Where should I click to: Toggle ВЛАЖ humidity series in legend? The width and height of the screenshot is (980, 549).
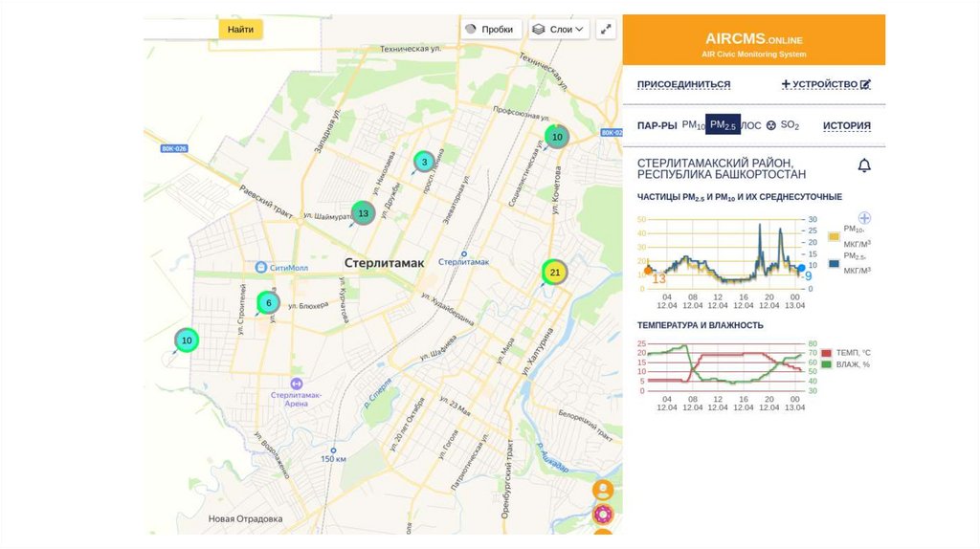pyautogui.click(x=828, y=364)
